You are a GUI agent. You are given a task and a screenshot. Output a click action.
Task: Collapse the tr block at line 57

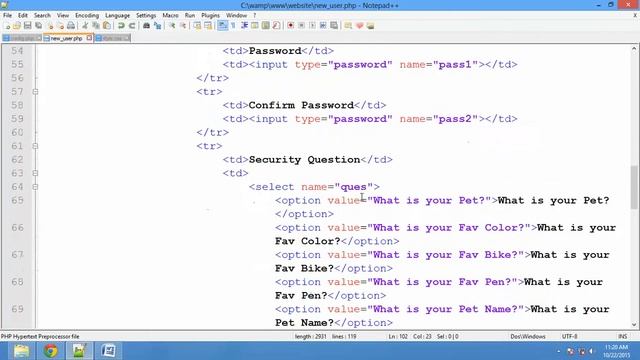point(35,92)
